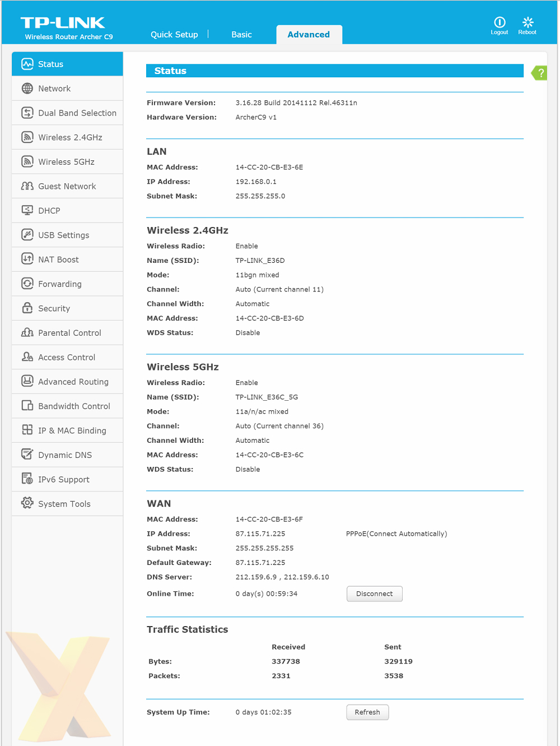Open the Network menu entry

click(67, 89)
